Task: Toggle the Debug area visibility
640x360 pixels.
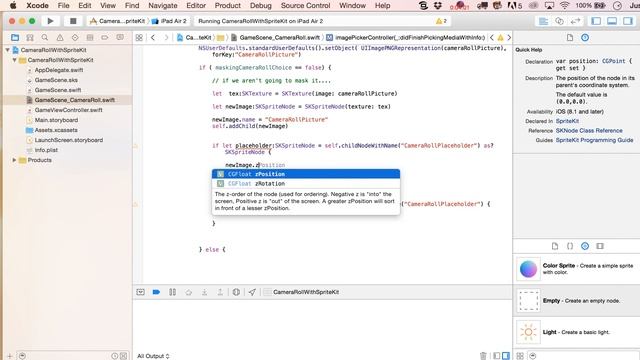Action: [x=612, y=21]
